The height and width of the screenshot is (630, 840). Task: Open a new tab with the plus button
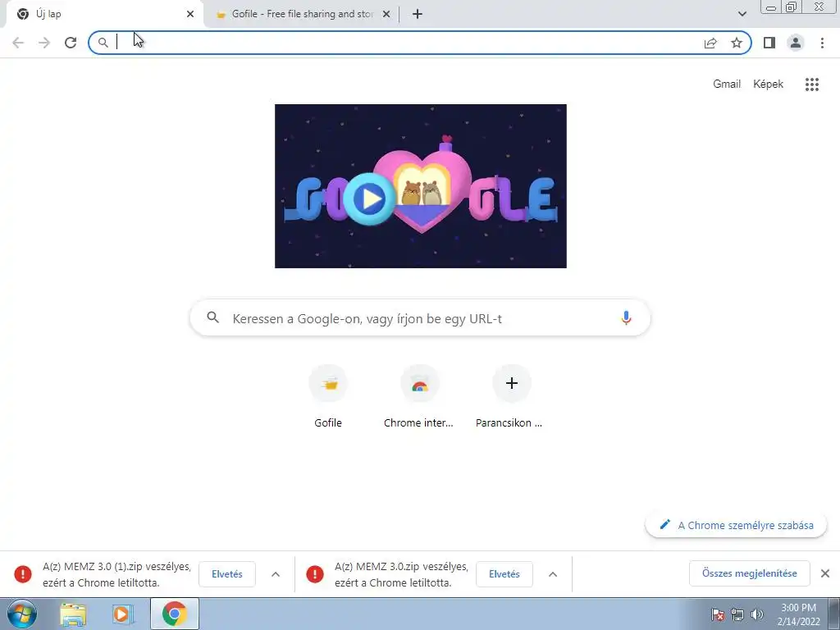point(418,15)
